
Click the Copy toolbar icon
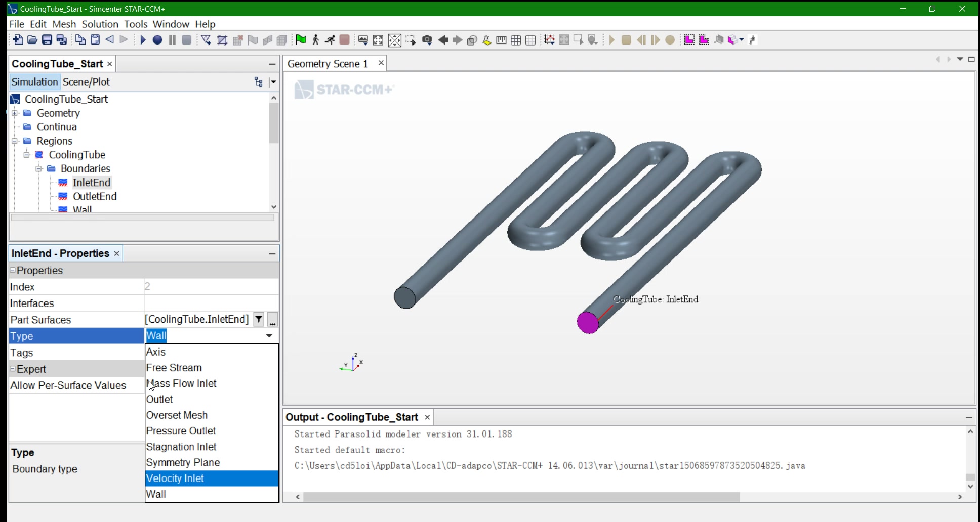pos(80,40)
